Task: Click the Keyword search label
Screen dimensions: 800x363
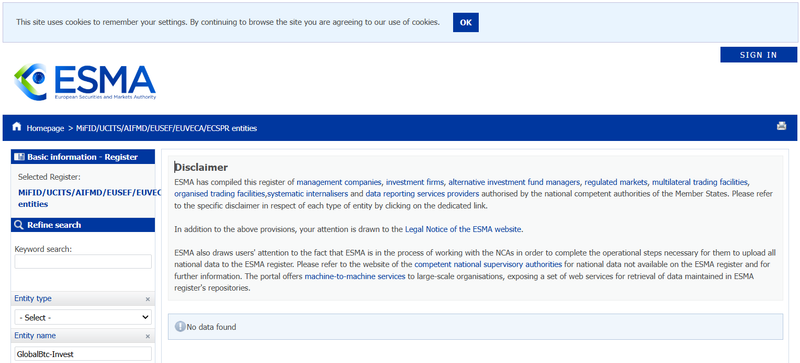Action: [x=43, y=249]
